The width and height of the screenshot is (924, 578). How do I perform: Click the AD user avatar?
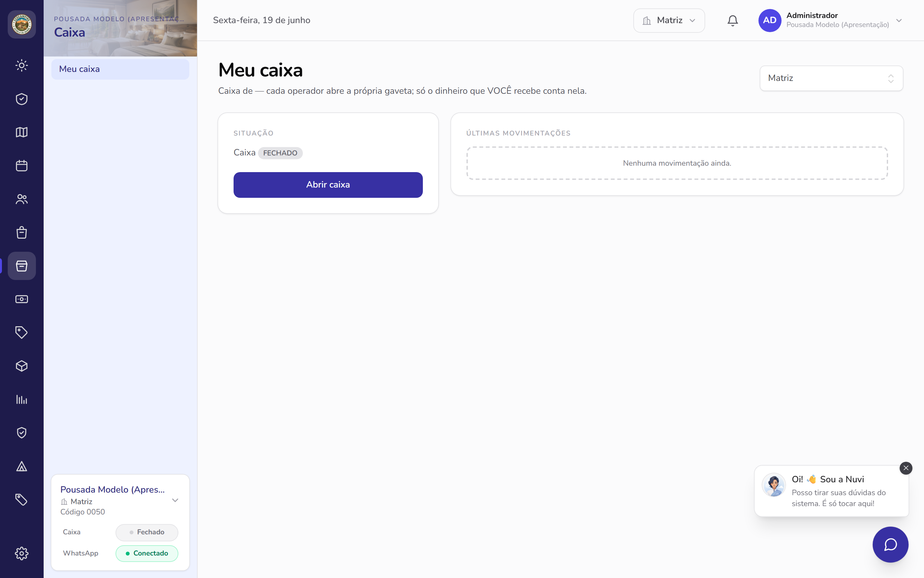[770, 21]
